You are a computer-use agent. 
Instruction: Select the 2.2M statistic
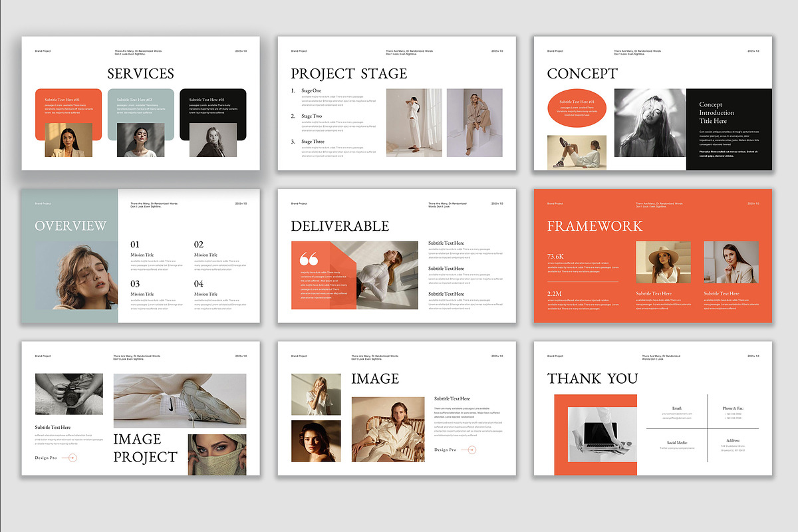[555, 293]
